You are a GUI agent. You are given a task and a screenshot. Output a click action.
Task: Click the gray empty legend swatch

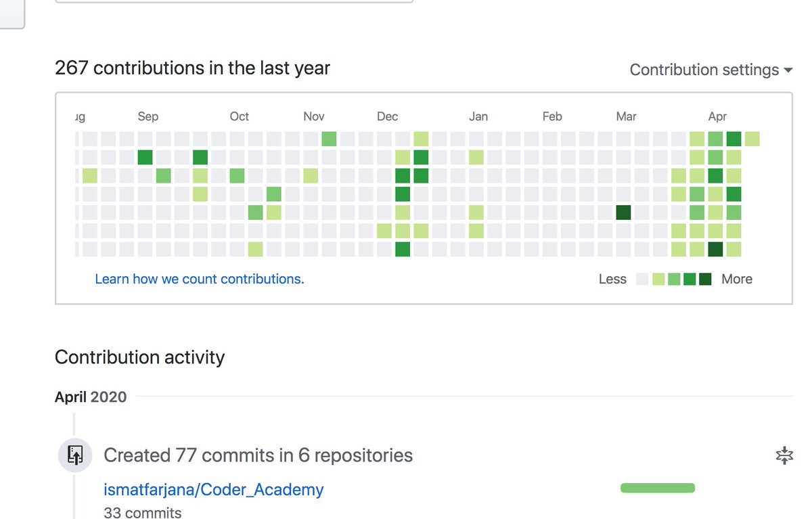click(643, 279)
